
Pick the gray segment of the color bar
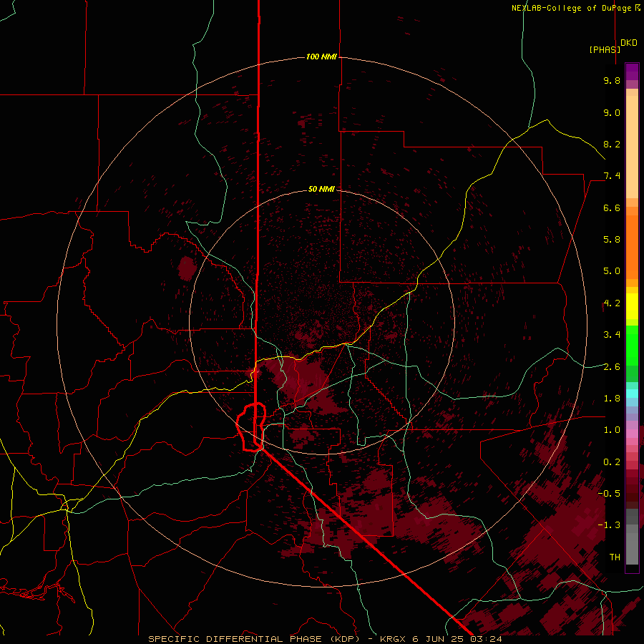[632, 536]
